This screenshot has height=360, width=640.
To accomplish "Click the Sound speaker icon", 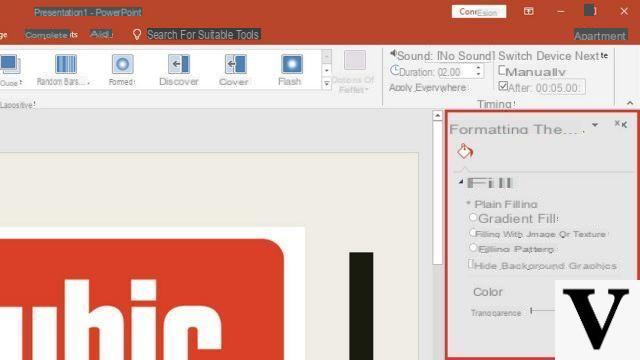I will (393, 53).
